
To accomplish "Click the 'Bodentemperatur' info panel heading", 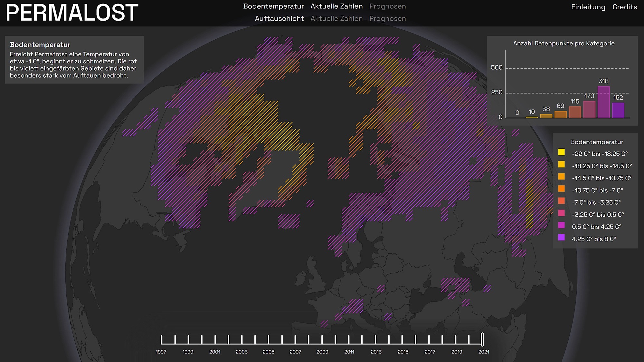I will point(40,44).
